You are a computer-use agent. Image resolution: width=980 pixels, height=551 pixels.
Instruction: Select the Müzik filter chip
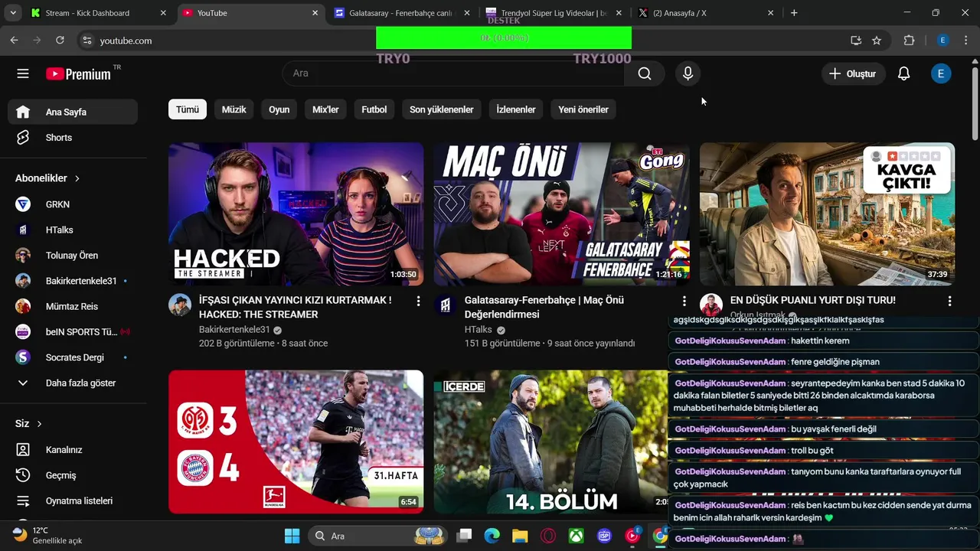tap(234, 109)
